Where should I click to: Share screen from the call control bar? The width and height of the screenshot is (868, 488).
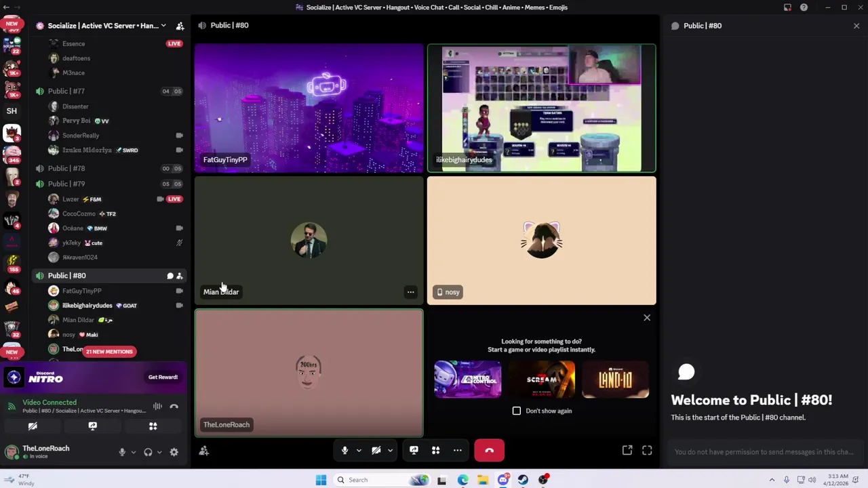pyautogui.click(x=414, y=450)
